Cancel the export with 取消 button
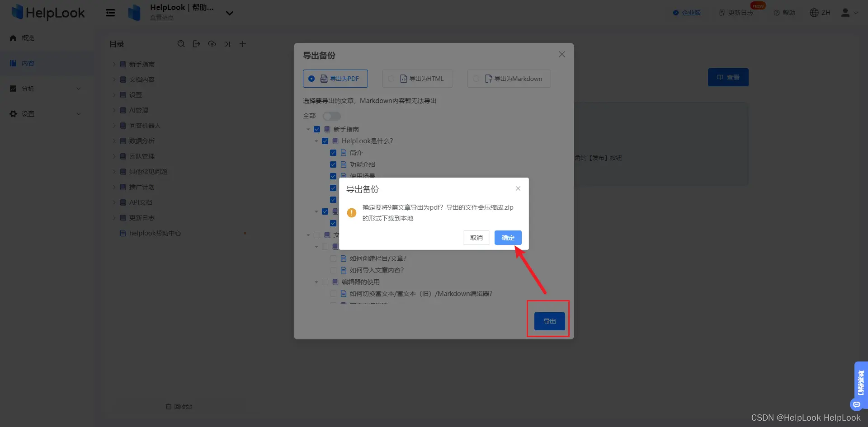Viewport: 868px width, 427px height. [x=476, y=238]
